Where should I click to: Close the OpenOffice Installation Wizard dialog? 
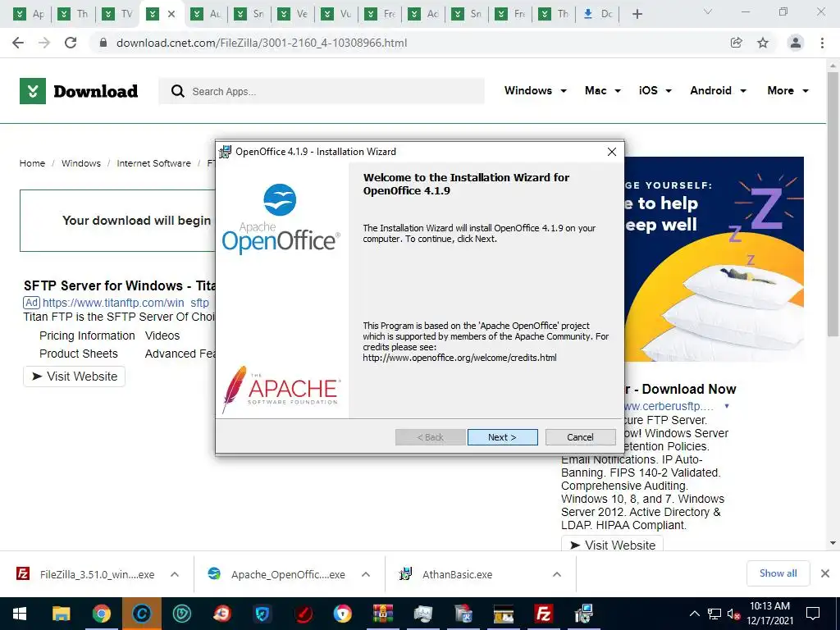(x=612, y=152)
